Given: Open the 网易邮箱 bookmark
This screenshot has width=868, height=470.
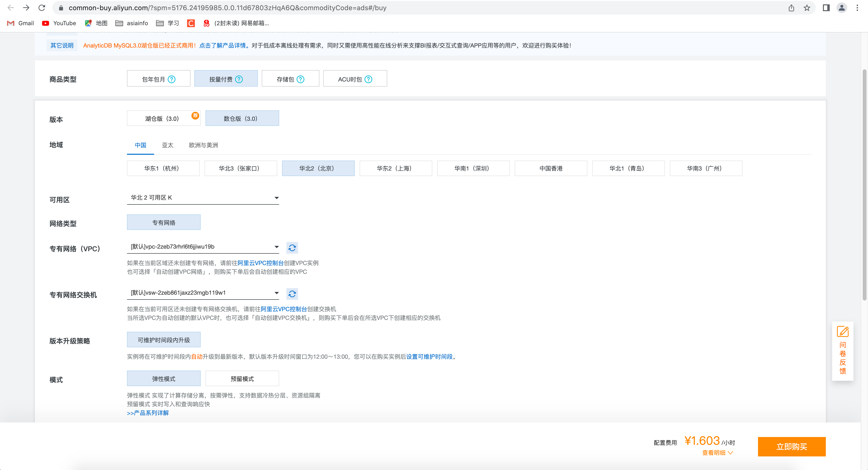Looking at the screenshot, I should tap(236, 23).
